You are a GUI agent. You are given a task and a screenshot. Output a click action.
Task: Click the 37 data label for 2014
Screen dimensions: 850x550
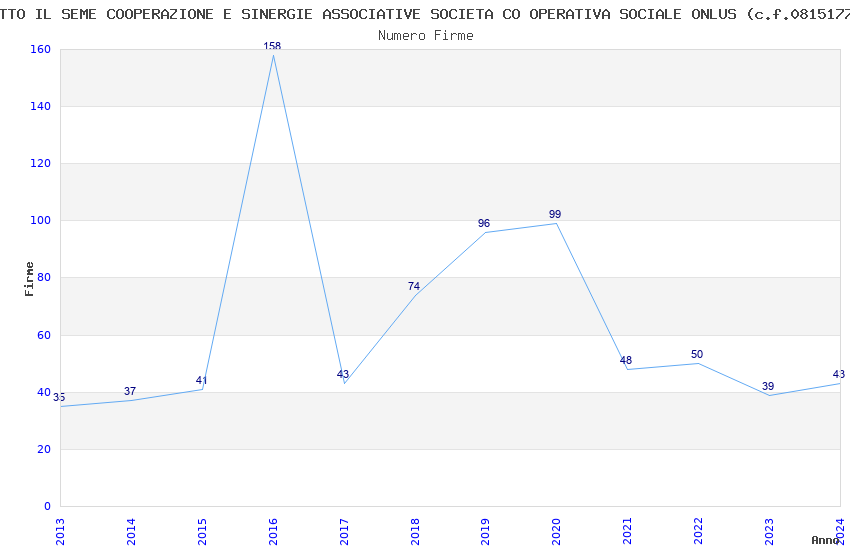coord(130,391)
